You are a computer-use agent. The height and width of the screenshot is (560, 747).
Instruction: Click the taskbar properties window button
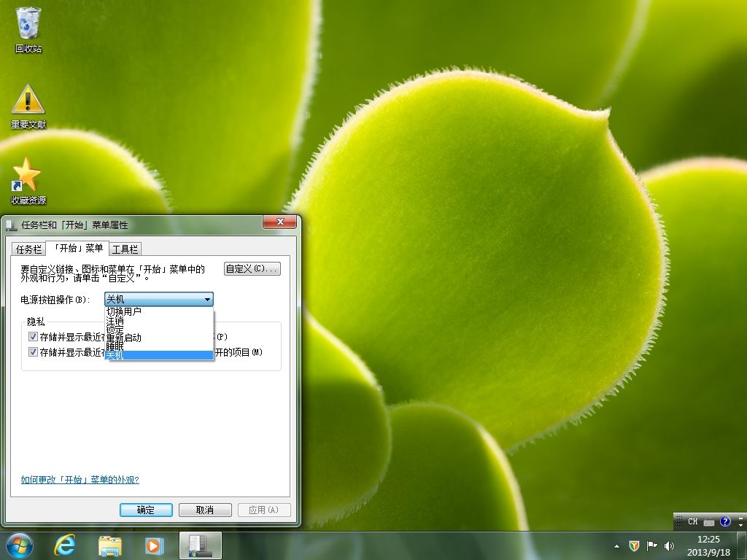200,545
